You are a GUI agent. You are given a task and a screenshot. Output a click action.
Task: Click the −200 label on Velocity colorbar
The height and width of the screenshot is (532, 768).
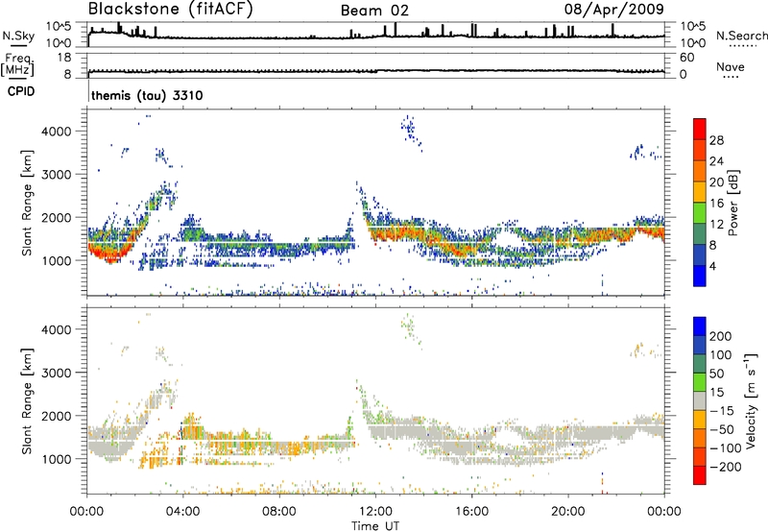(x=725, y=467)
